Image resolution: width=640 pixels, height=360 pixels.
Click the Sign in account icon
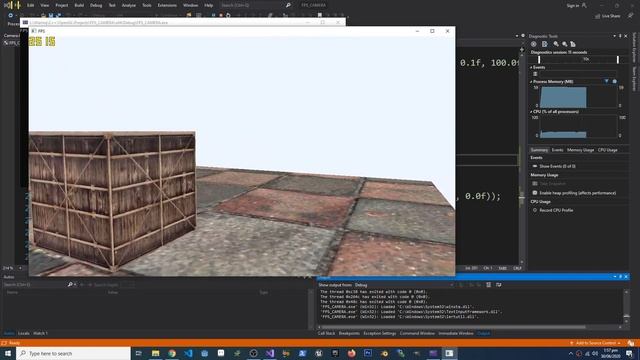click(584, 5)
